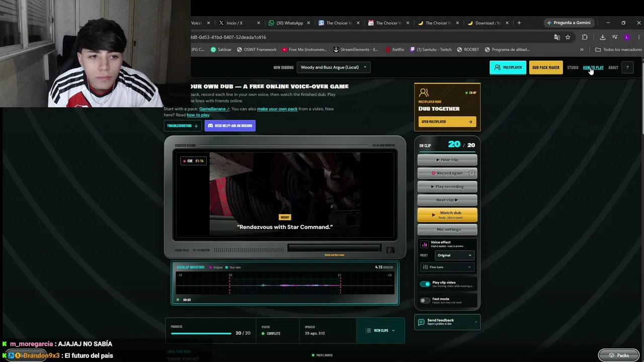Click the overlap waveform display

[285, 283]
